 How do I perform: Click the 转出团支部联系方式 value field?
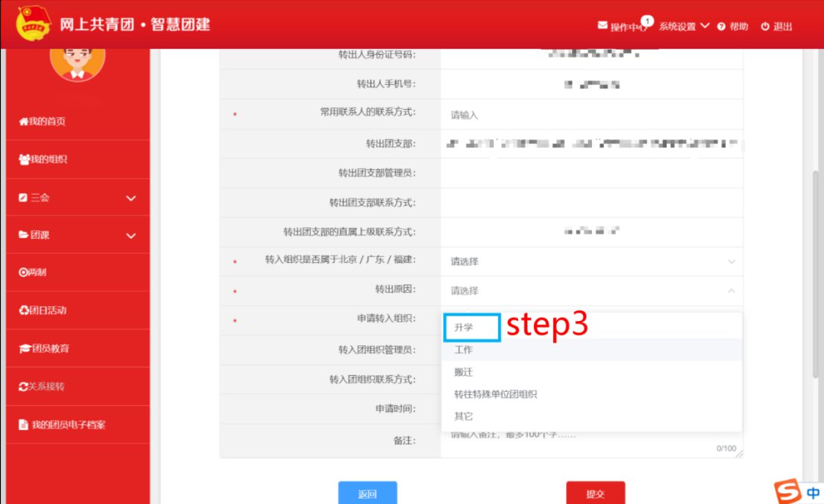592,203
